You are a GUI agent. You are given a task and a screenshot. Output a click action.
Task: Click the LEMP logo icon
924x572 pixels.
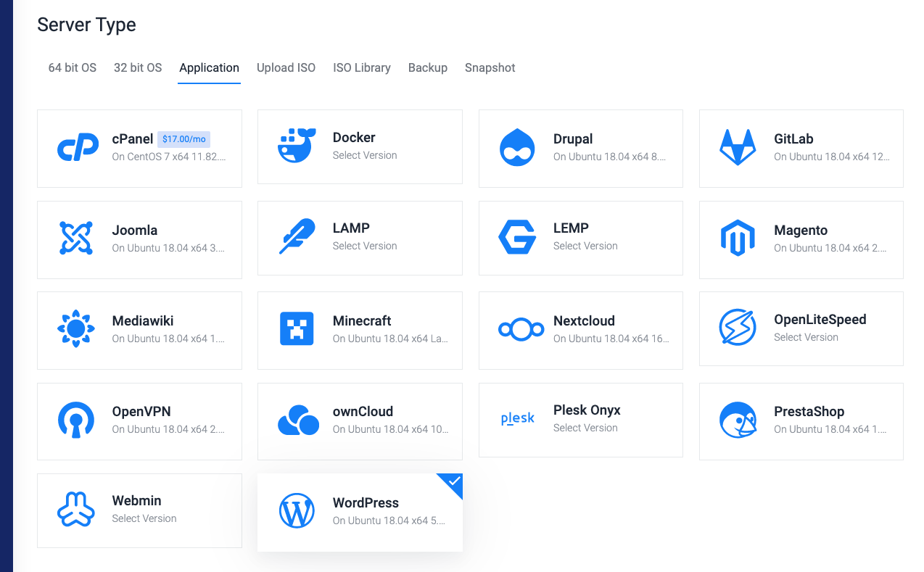[x=517, y=237]
